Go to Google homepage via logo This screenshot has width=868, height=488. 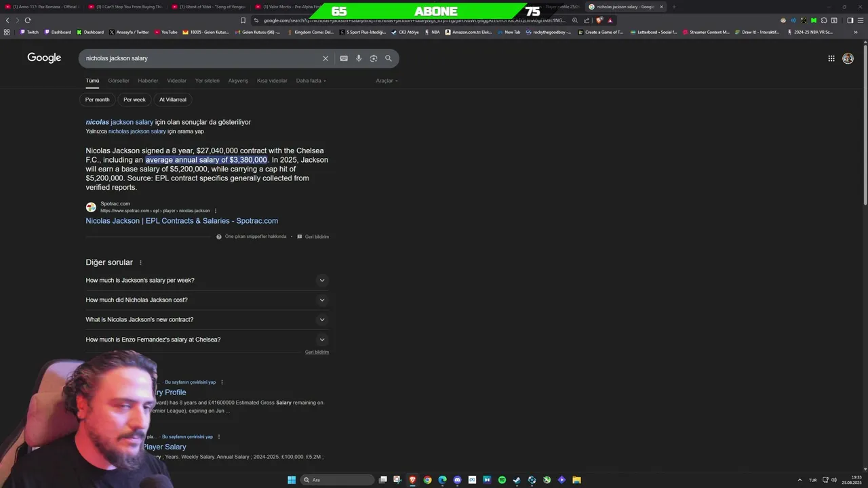tap(44, 58)
